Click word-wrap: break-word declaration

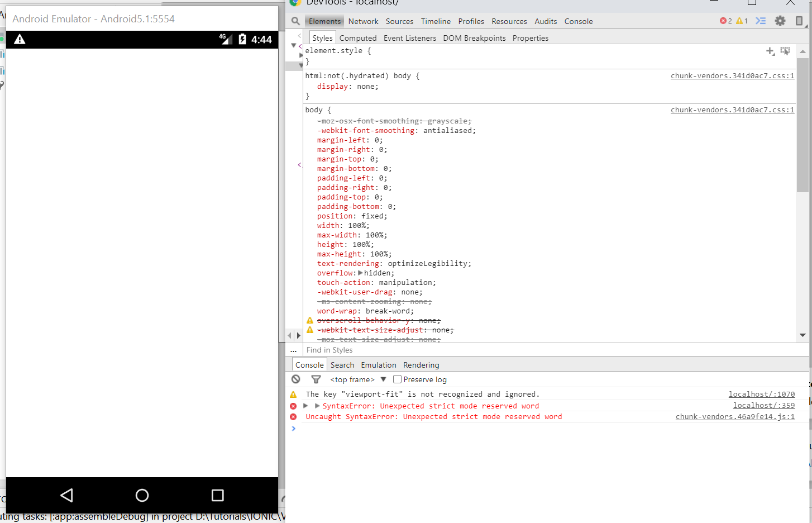click(x=366, y=311)
